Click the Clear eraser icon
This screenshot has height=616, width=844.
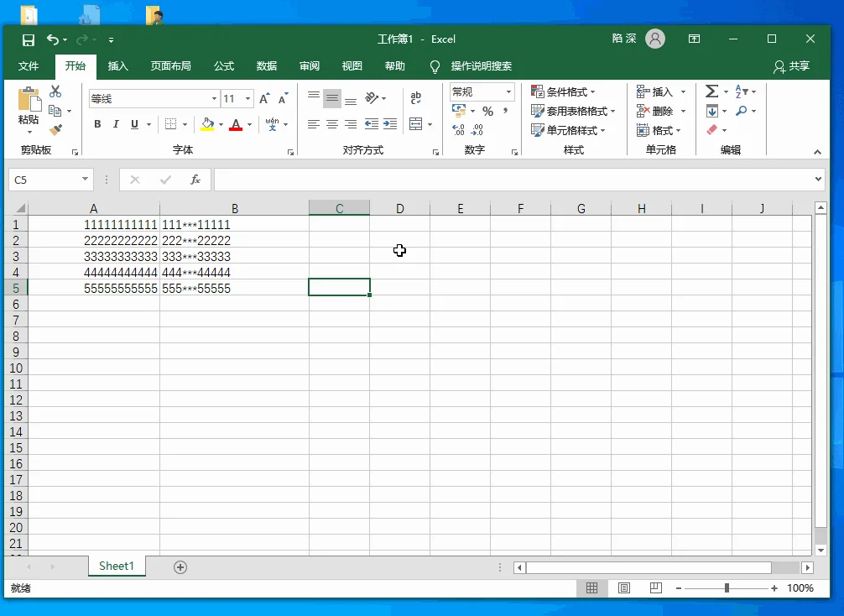[711, 130]
